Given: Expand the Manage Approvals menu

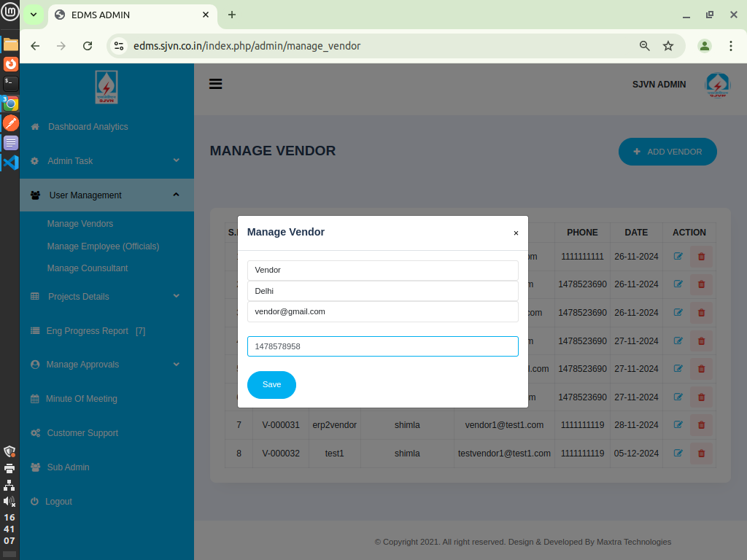Looking at the screenshot, I should pyautogui.click(x=107, y=365).
